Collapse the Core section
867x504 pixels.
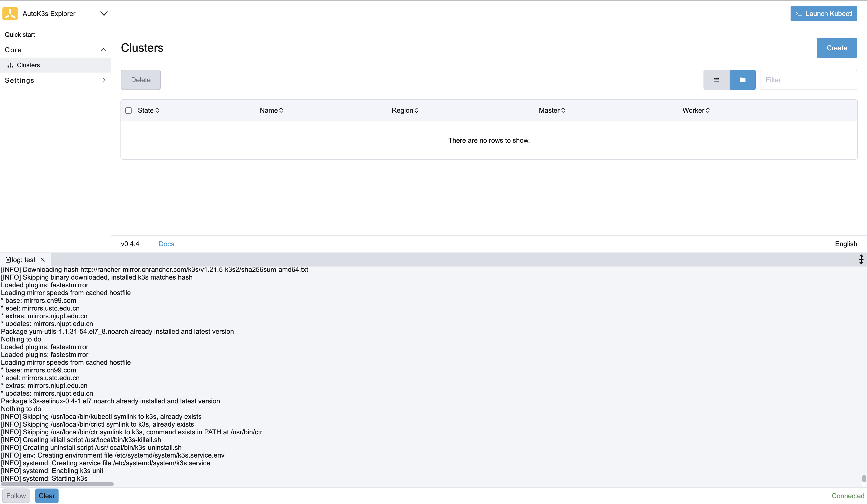[x=103, y=50]
